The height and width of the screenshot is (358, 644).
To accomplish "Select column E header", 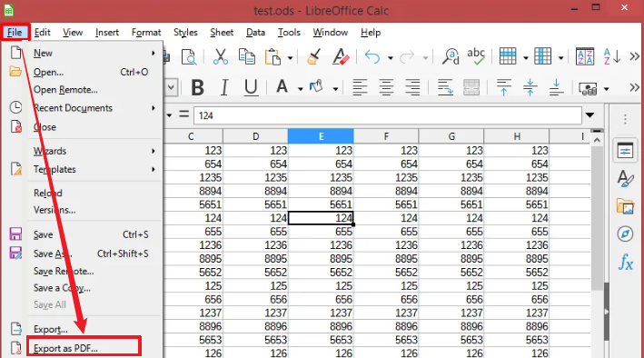I will pos(321,136).
